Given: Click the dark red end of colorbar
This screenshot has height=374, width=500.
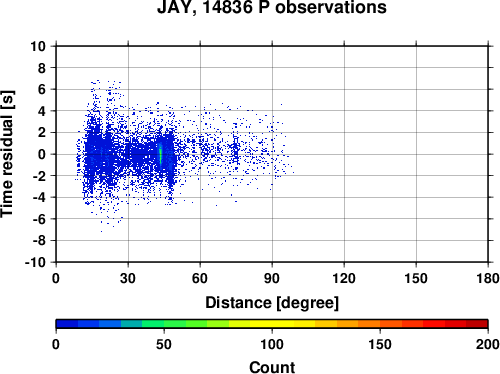Looking at the screenshot, I should 477,324.
